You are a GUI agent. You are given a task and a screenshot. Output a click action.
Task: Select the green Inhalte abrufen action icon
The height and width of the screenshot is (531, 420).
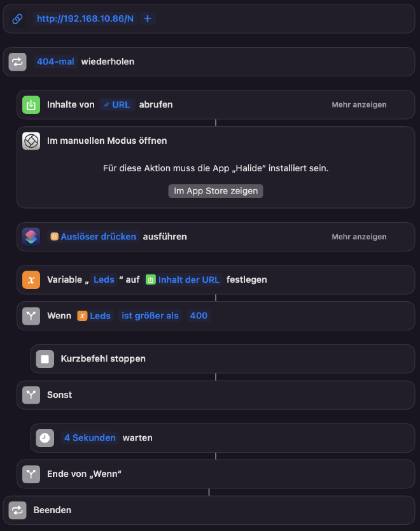click(x=31, y=104)
